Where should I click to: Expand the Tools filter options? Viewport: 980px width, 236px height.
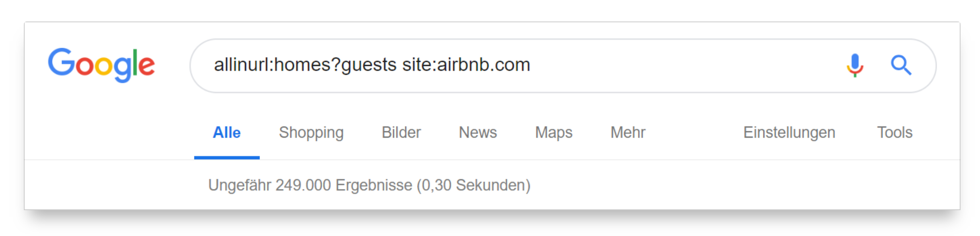[x=895, y=133]
